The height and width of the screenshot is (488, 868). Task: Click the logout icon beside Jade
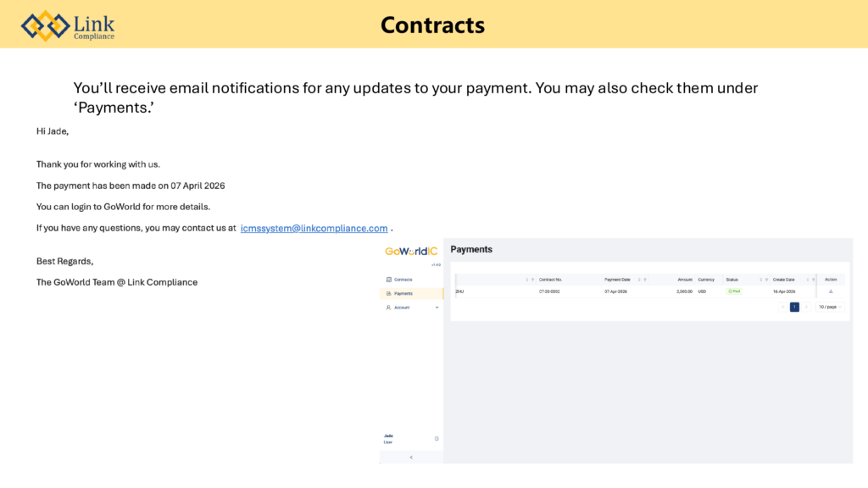pyautogui.click(x=437, y=439)
